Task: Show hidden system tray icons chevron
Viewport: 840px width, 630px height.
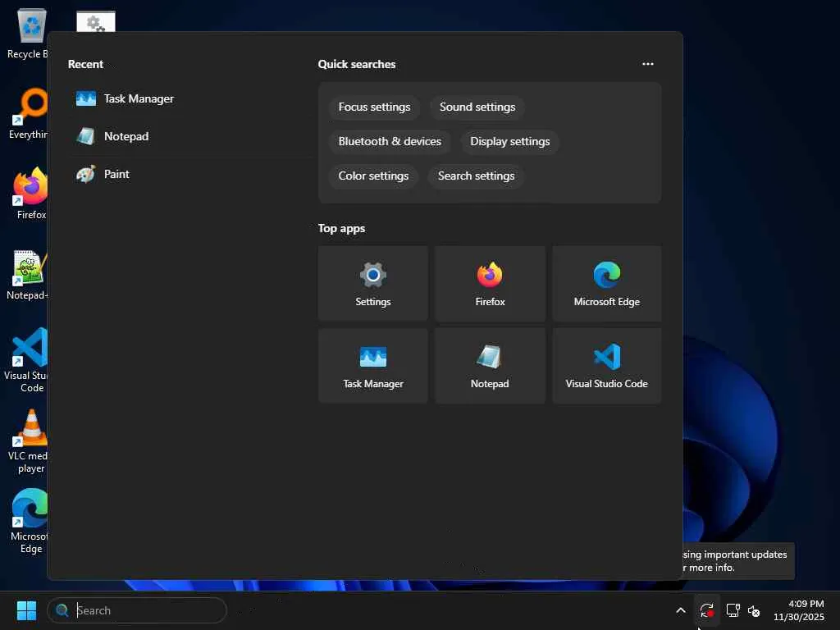Action: (680, 610)
